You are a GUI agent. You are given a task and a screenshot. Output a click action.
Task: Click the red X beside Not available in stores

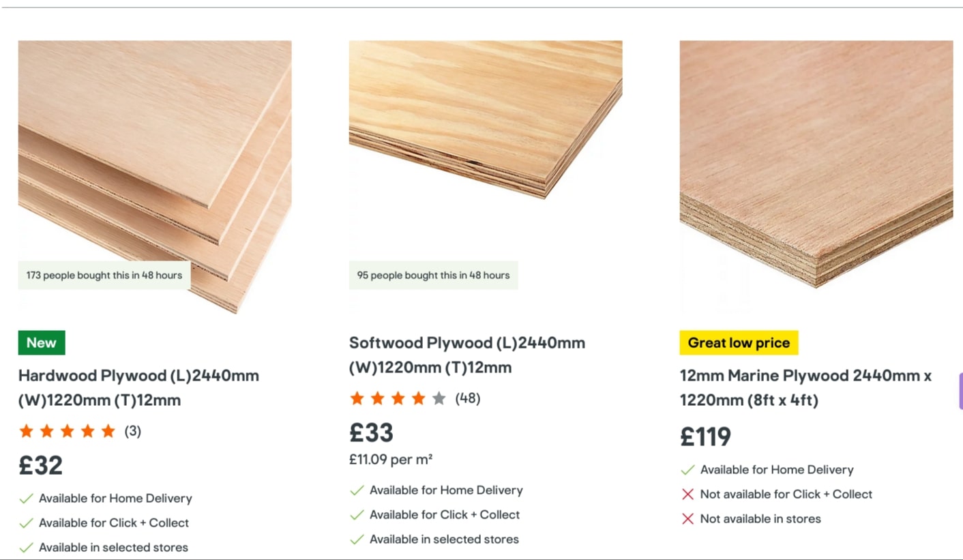687,519
